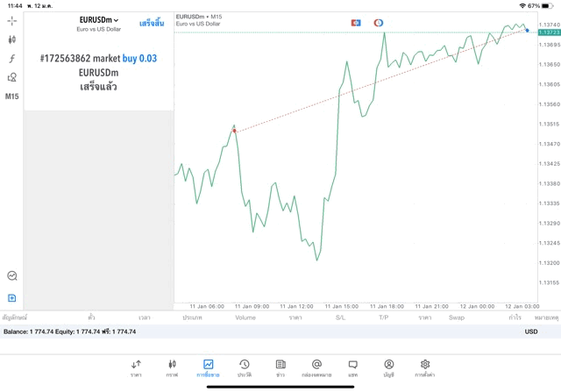Click the 11 Jan 12:00 time axis label
Image resolution: width=561 pixels, height=392 pixels.
(296, 306)
